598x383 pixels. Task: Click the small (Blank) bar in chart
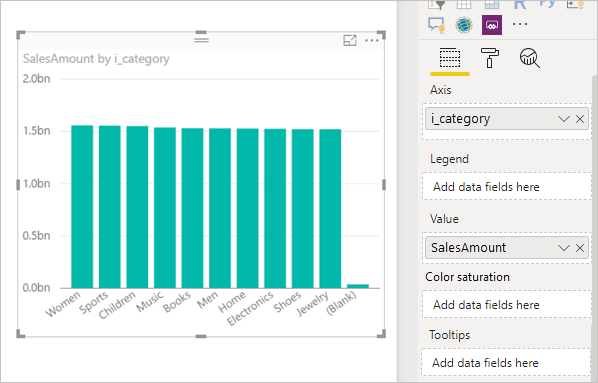(x=358, y=286)
